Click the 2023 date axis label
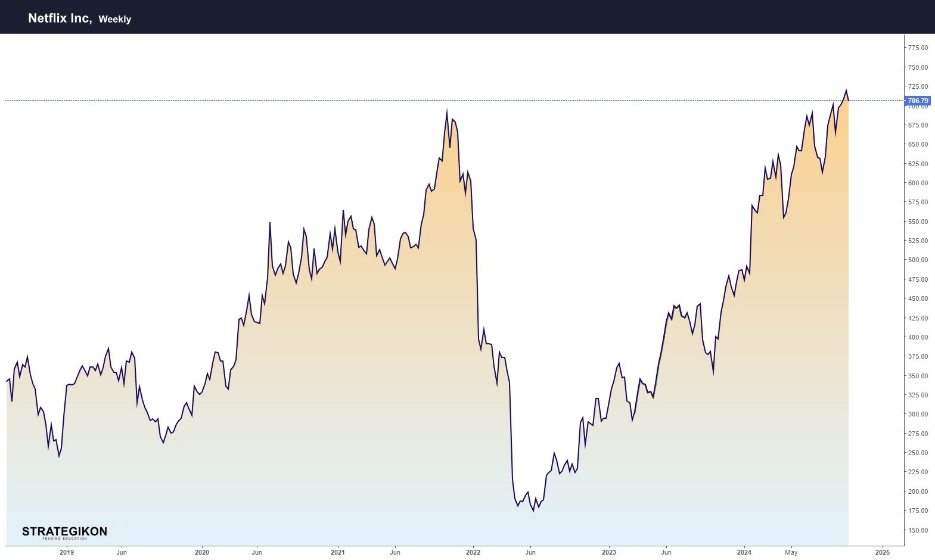935x560 pixels. (609, 552)
